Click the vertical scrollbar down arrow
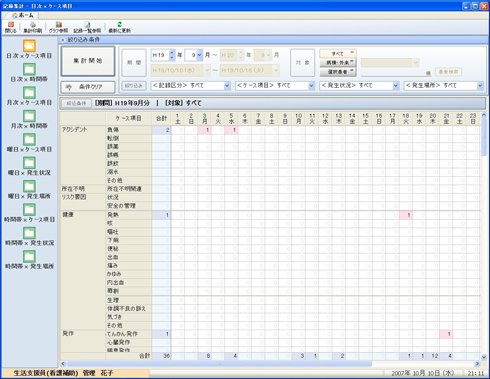The height and width of the screenshot is (379, 490). coord(484,357)
